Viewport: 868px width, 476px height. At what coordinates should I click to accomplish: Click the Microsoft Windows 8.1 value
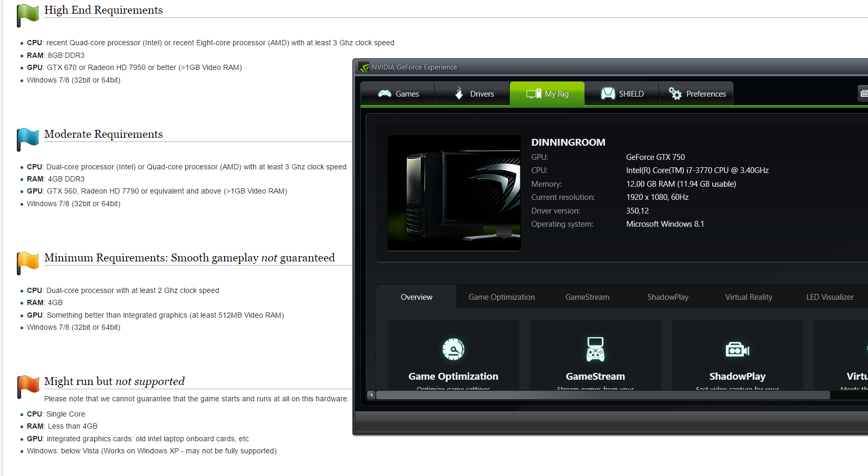coord(665,224)
